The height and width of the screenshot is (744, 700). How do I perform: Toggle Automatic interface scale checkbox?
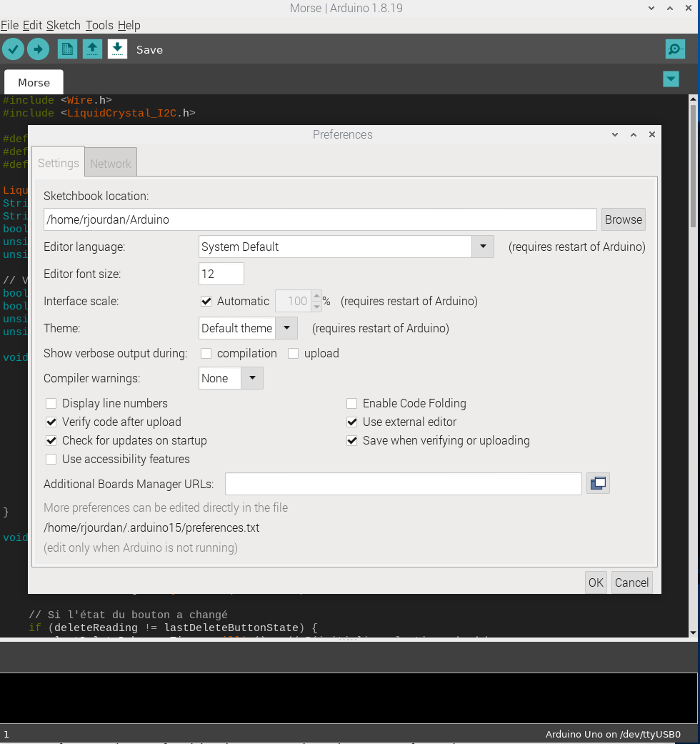(x=206, y=302)
